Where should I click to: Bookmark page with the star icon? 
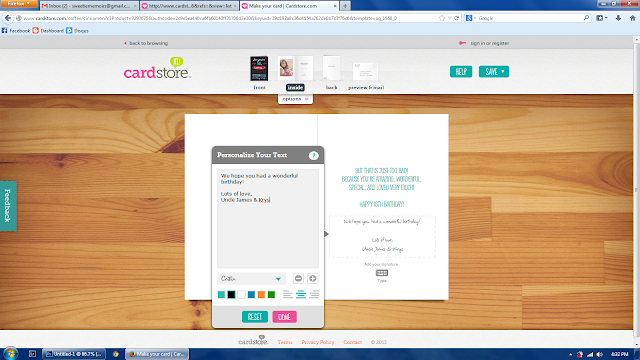(x=442, y=18)
